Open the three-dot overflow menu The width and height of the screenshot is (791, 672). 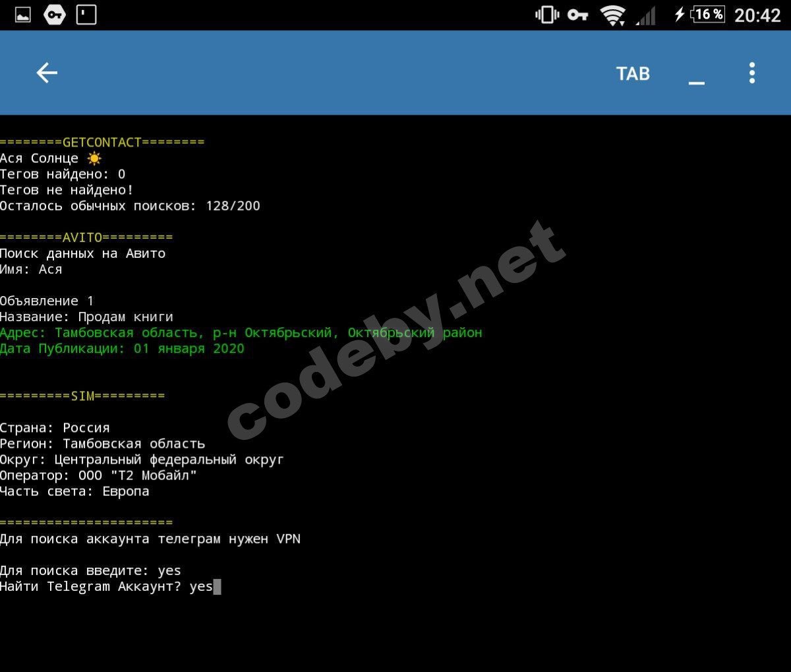pyautogui.click(x=751, y=73)
